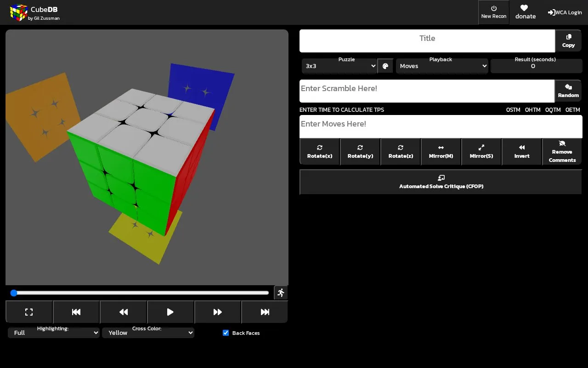Toggle the running-figure animation speed icon
Viewport: 588px width, 368px height.
(281, 293)
